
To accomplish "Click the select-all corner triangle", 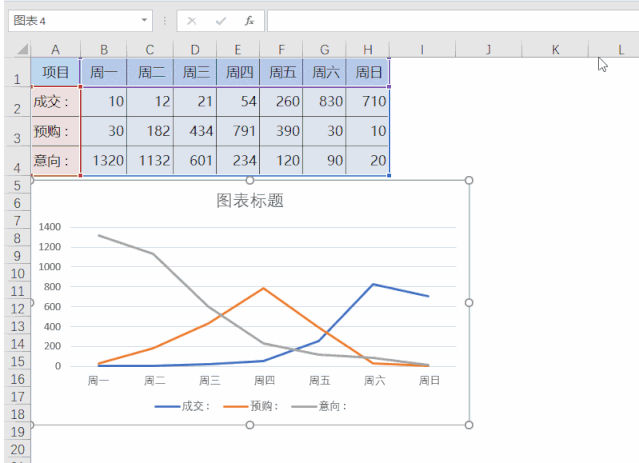I will click(x=23, y=49).
